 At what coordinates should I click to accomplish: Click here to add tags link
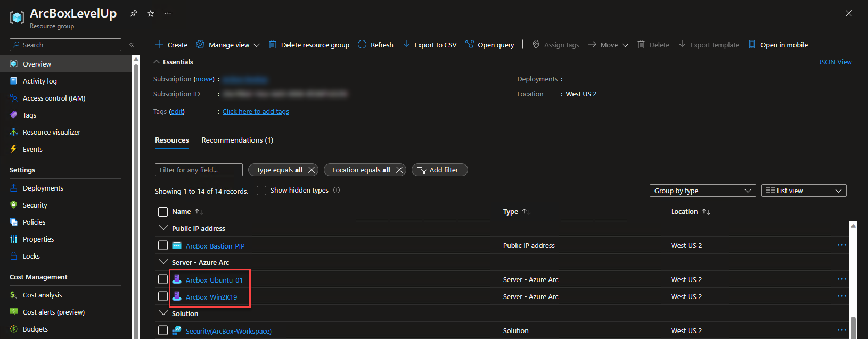point(256,111)
